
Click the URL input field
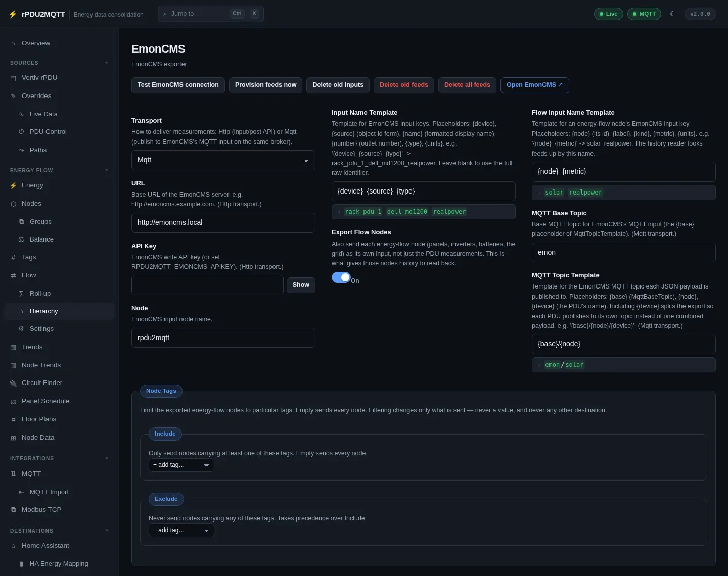[x=223, y=223]
